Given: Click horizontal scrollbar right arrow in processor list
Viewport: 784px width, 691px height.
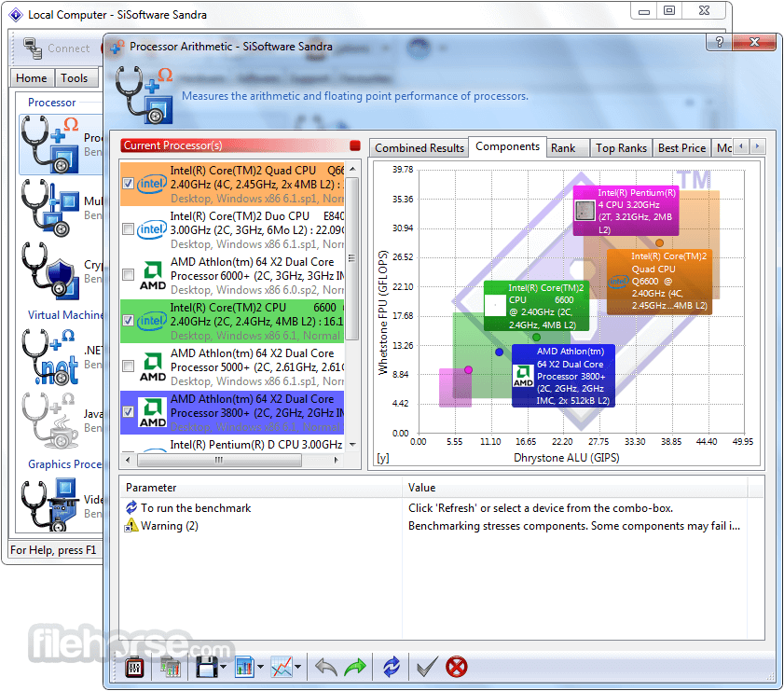Looking at the screenshot, I should pos(337,460).
